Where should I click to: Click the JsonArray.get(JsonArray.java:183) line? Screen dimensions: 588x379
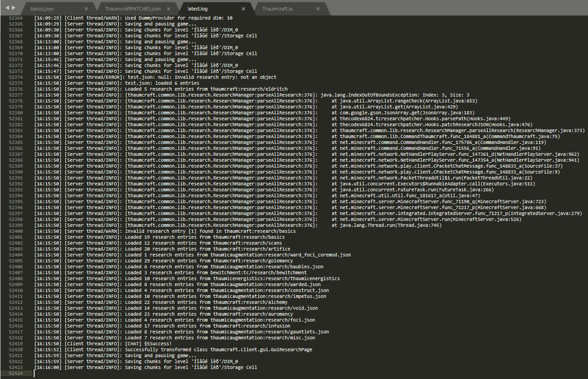click(254, 113)
